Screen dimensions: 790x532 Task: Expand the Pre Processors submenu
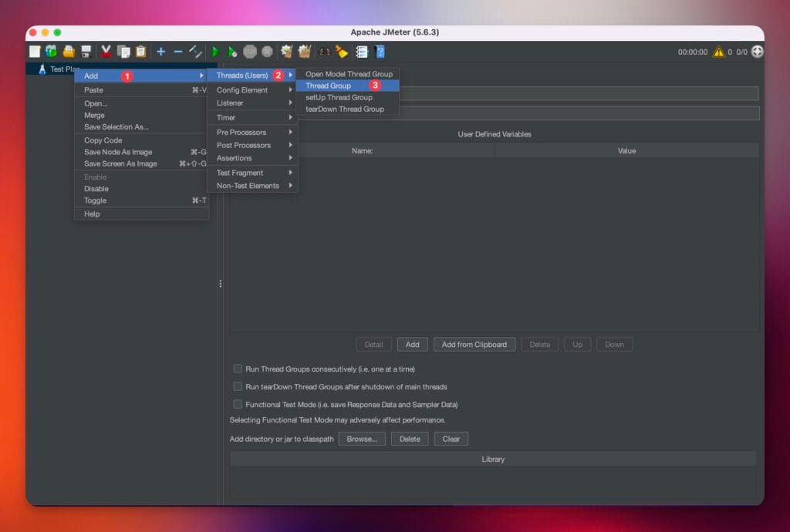252,132
